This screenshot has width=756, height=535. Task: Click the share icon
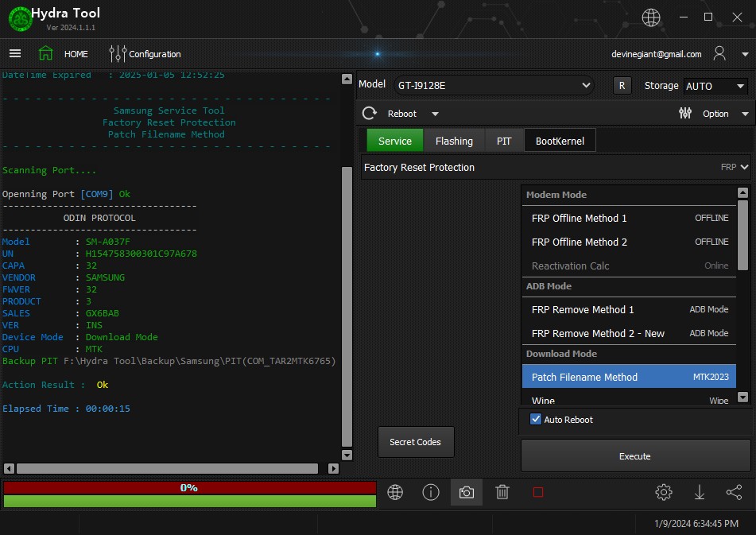(x=735, y=492)
